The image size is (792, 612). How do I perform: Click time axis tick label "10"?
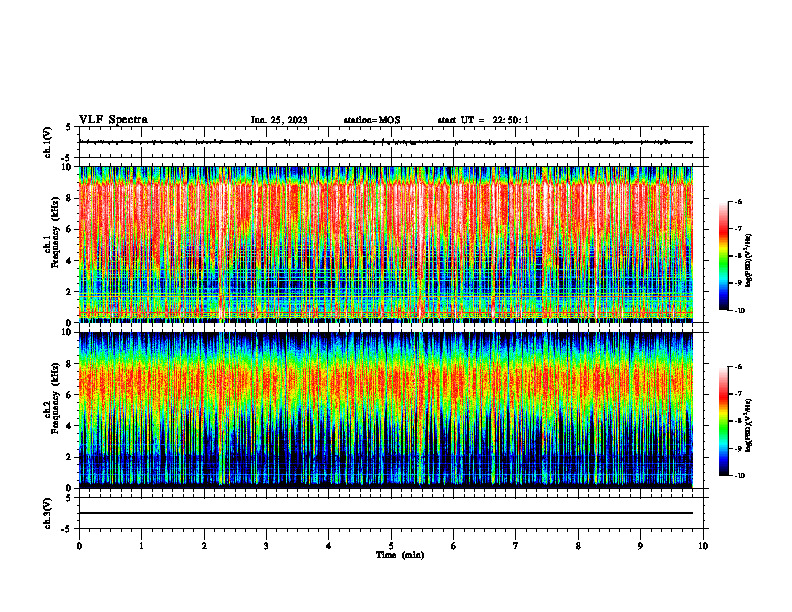[703, 546]
